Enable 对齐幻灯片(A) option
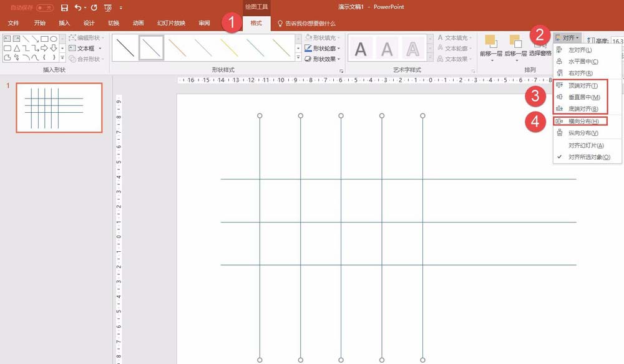 point(587,145)
